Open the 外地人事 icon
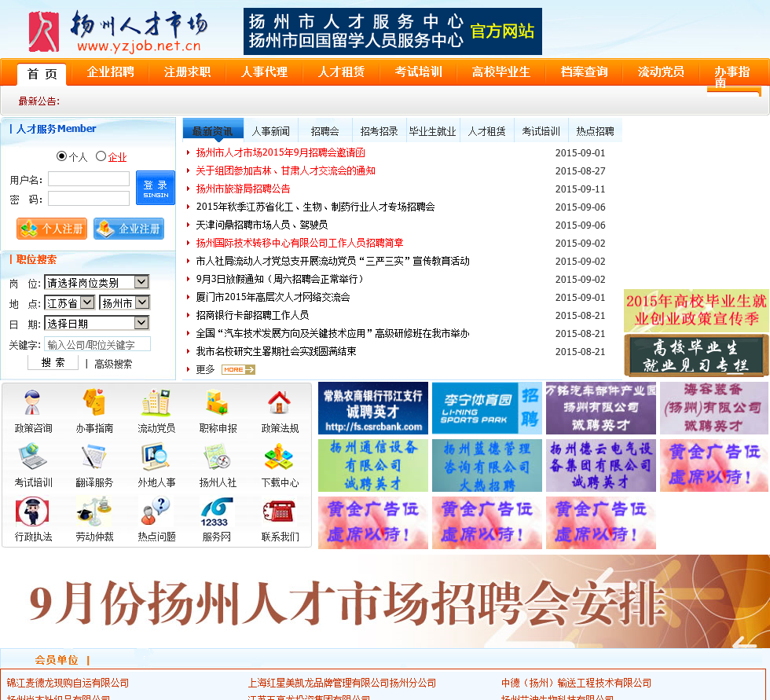770x700 pixels. click(156, 456)
